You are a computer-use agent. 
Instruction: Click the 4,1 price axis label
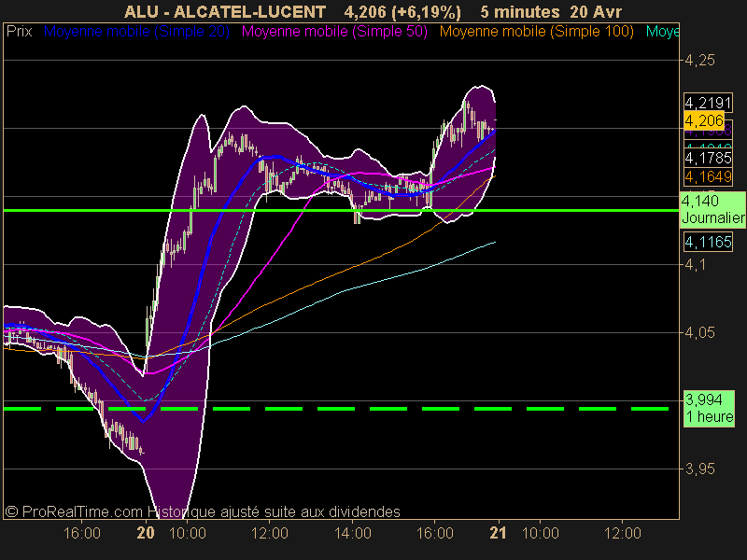[695, 265]
